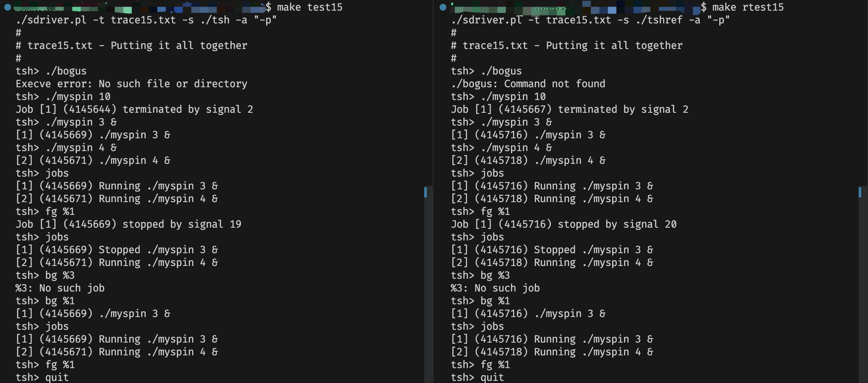Click the right terminal's blue scrollbar marker
Screen dimensions: 868x383
[860, 192]
